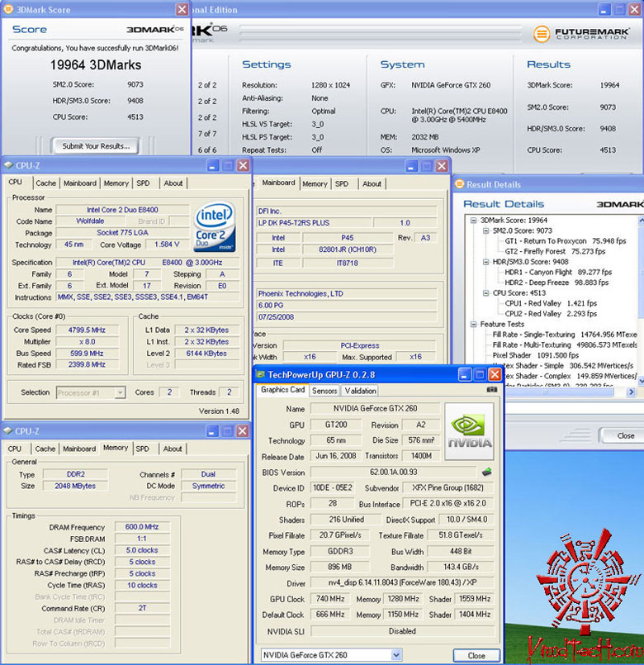
Task: Click the top CPU-Z window title icon
Action: tap(8, 165)
